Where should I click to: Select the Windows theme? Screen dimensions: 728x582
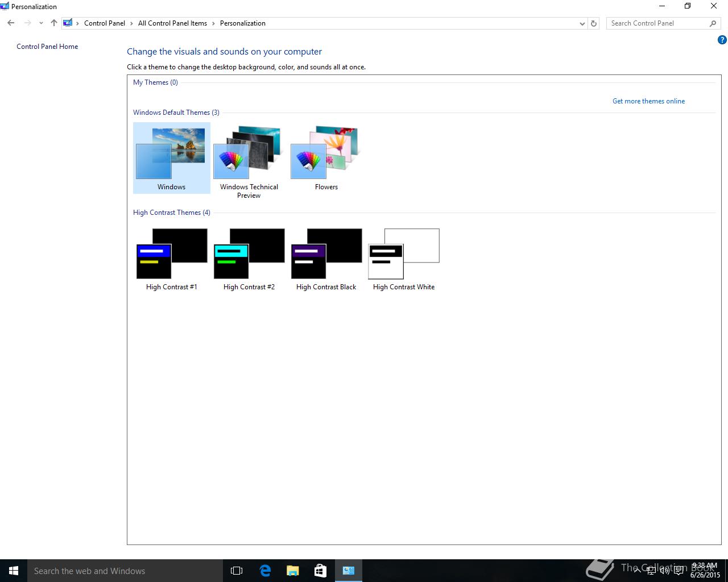tap(171, 159)
